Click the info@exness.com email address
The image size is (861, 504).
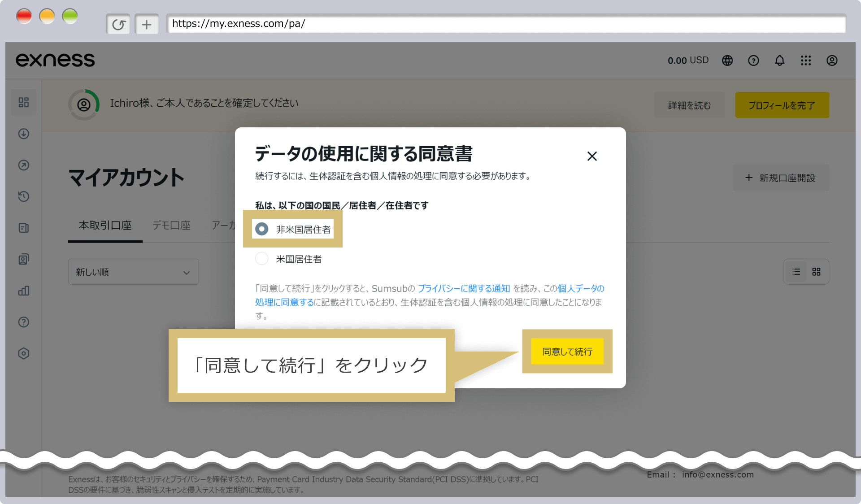click(718, 475)
